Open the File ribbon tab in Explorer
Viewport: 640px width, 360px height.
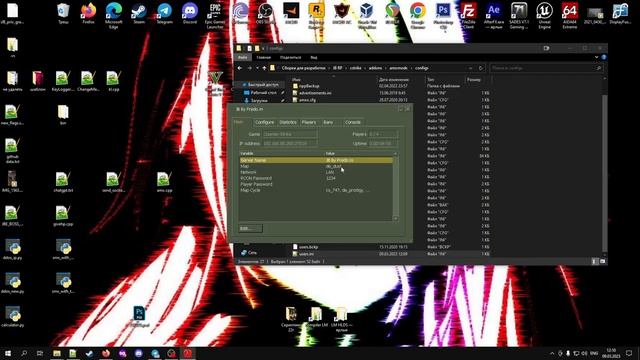pyautogui.click(x=242, y=58)
